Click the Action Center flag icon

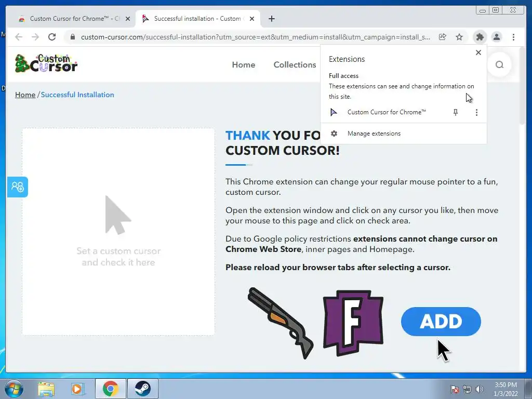455,389
